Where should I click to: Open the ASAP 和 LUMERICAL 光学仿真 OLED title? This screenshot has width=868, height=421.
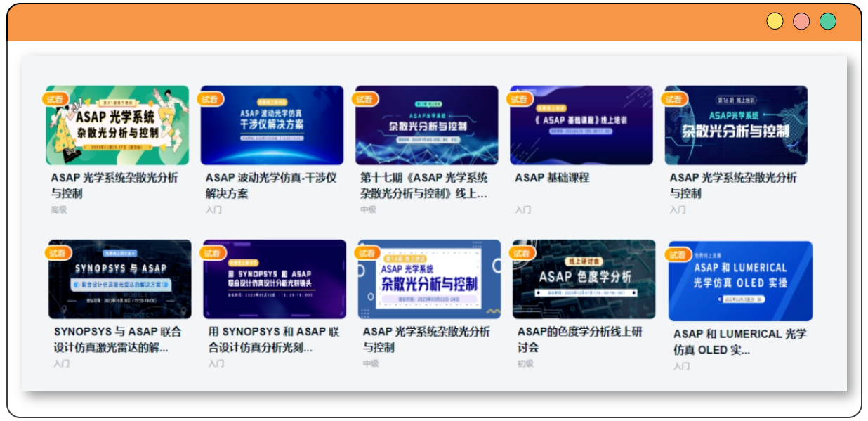pos(740,342)
